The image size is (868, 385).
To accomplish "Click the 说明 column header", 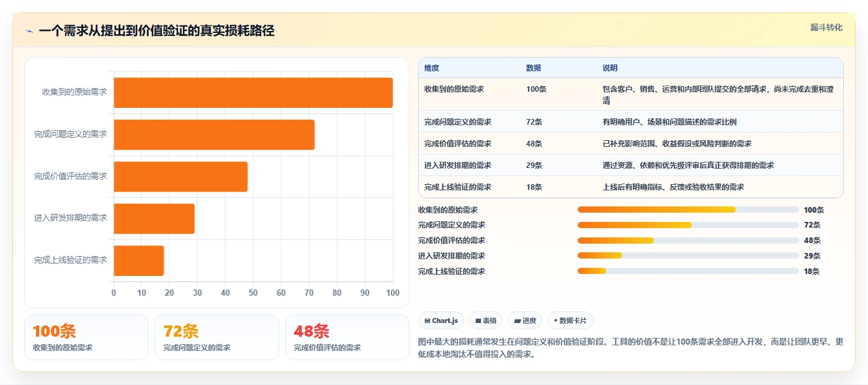I will 610,68.
